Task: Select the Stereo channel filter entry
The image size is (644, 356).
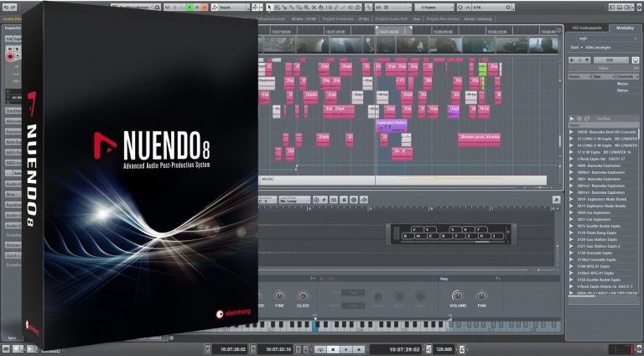Action: (x=623, y=91)
